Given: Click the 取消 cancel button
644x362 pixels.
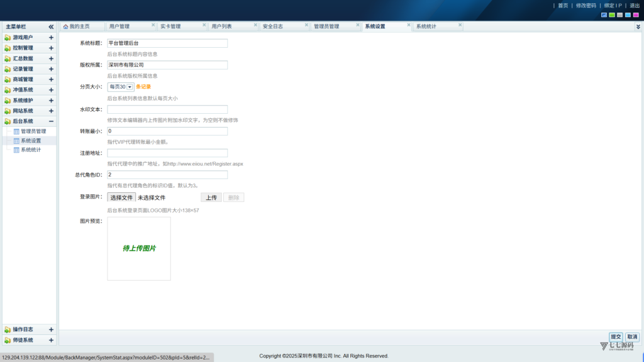Looking at the screenshot, I should 632,337.
